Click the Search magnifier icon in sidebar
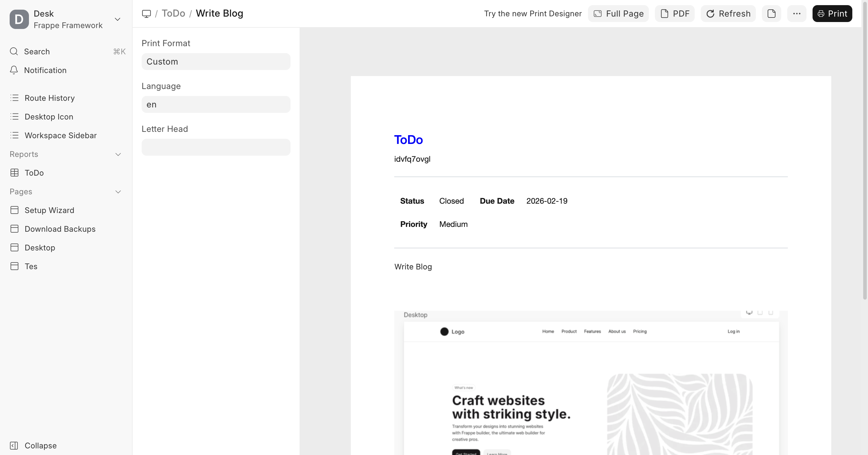The width and height of the screenshot is (868, 455). 14,51
